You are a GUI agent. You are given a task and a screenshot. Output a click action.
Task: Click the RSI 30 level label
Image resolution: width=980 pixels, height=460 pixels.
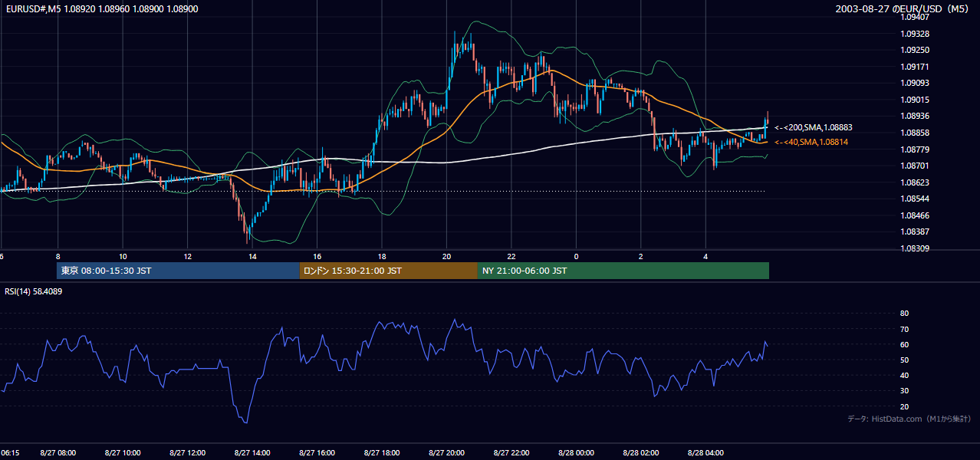coord(904,391)
